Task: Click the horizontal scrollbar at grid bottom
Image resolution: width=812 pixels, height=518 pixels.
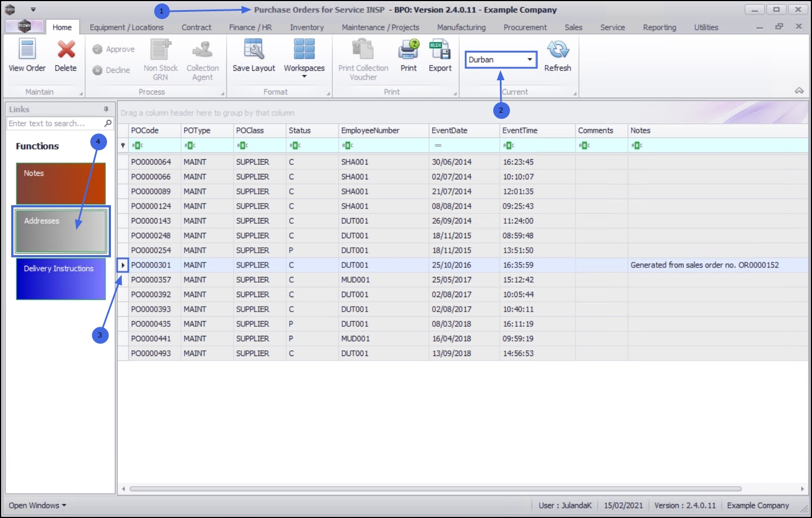Action: [x=435, y=489]
